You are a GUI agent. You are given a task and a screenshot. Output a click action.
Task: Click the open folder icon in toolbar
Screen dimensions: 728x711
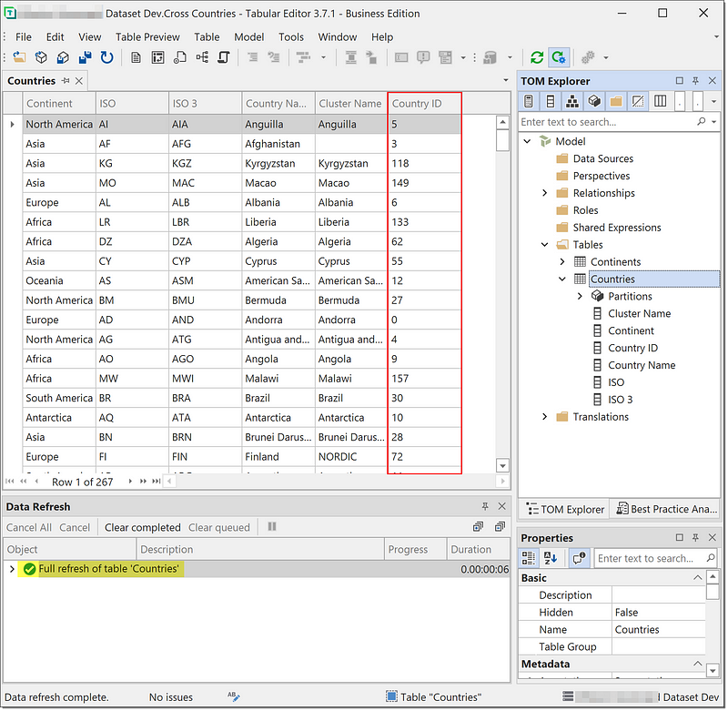(19, 57)
